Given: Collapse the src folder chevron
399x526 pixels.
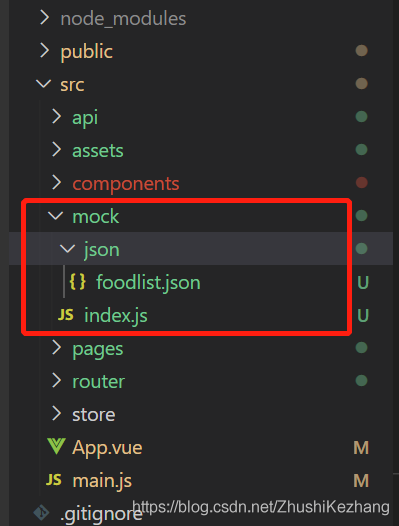Looking at the screenshot, I should tap(44, 84).
